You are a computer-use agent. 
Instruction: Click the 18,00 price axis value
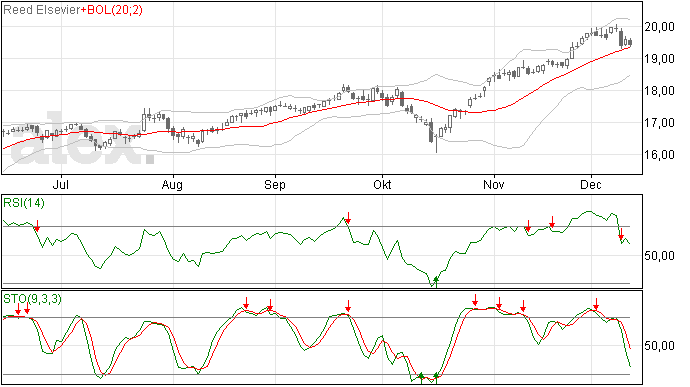(660, 91)
